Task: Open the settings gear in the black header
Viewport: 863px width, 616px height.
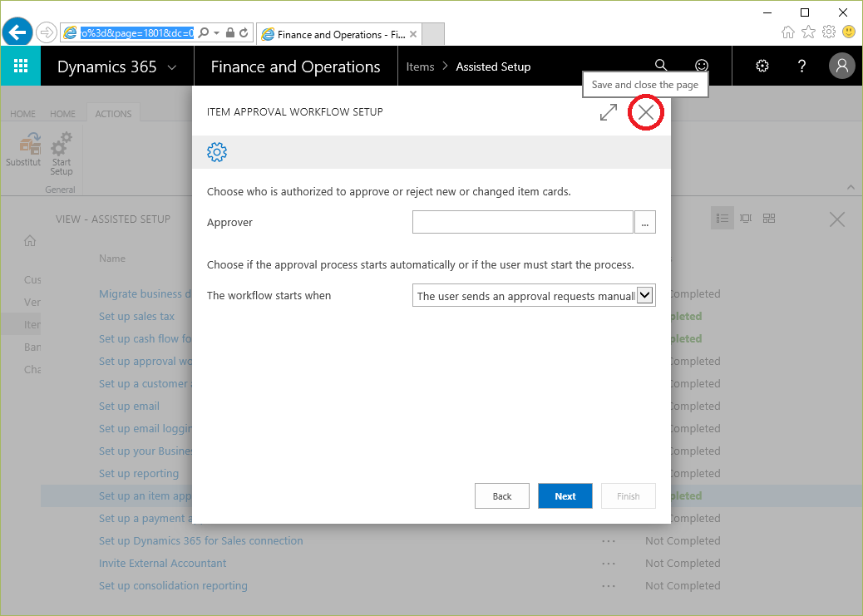Action: (762, 66)
